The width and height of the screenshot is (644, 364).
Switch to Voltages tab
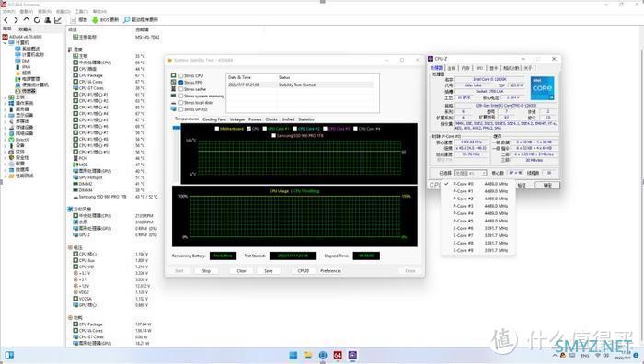(x=237, y=119)
